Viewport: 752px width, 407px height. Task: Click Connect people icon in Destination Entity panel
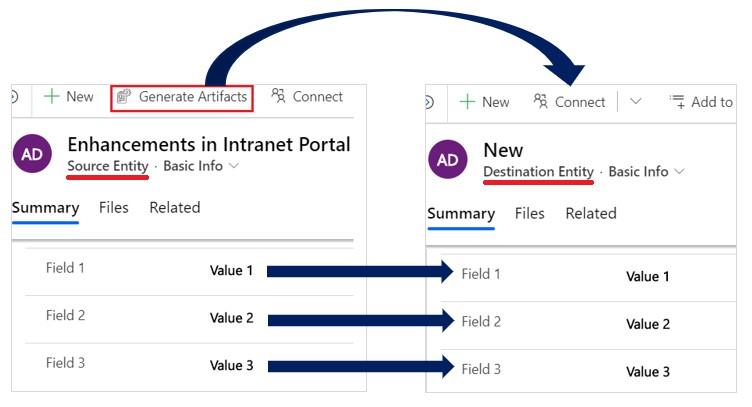click(540, 101)
